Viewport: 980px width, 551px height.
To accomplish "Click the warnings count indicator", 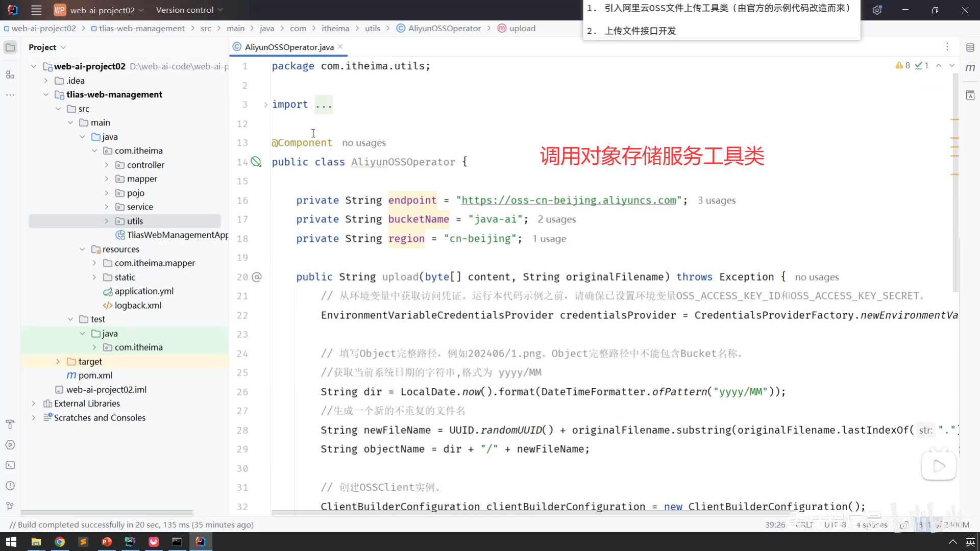I will [902, 65].
